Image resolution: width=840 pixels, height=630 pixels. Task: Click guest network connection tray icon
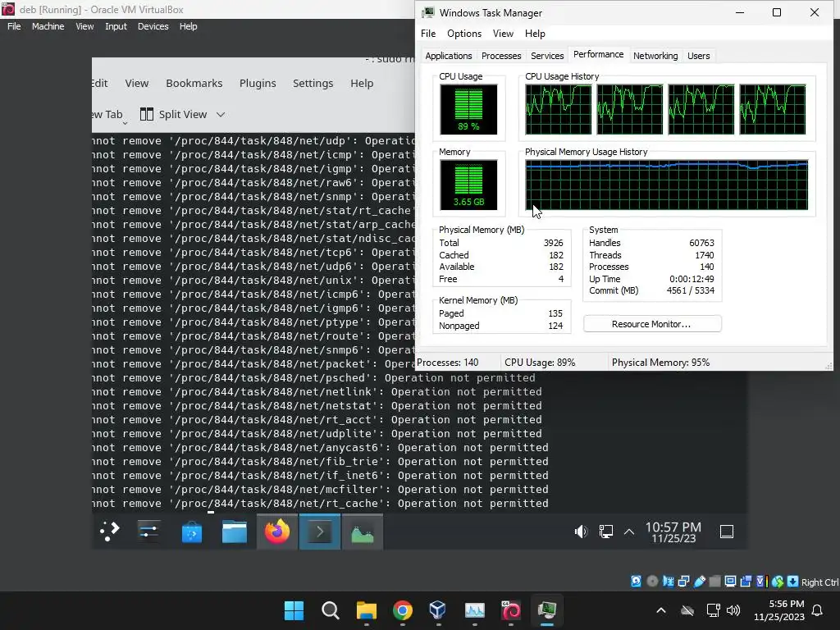click(606, 532)
